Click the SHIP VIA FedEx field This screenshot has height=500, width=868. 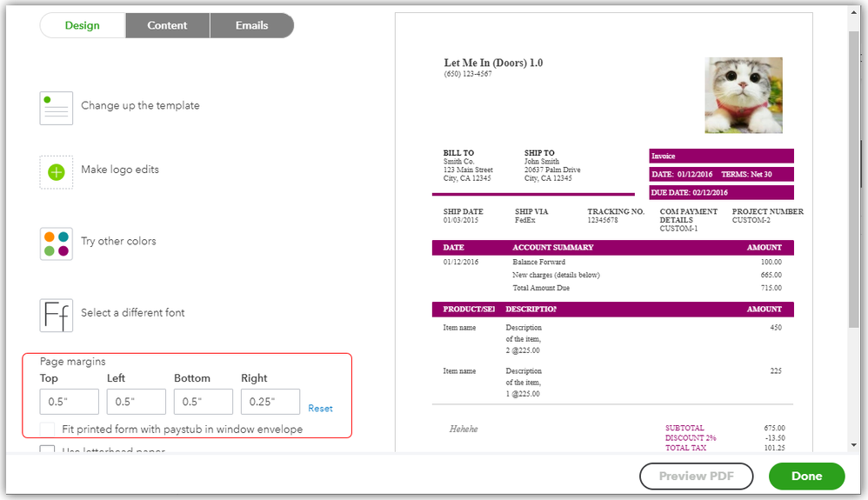[531, 216]
